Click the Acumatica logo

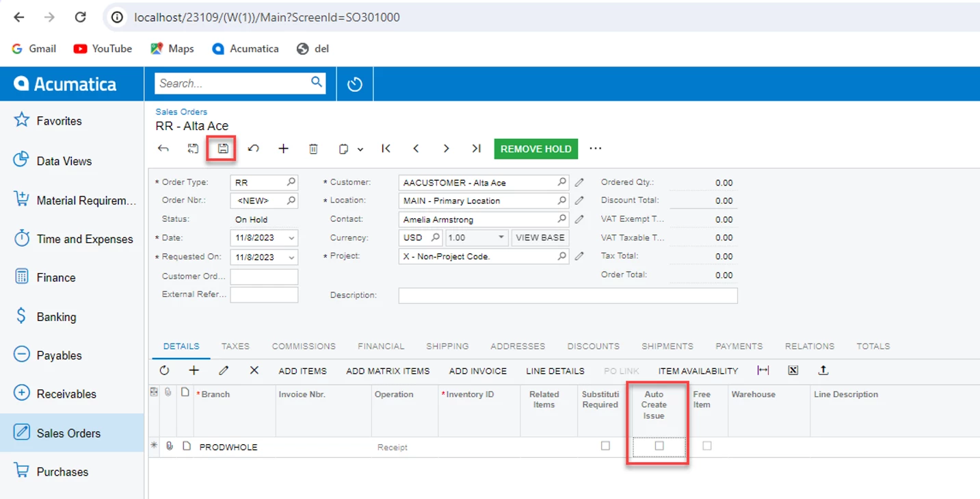66,84
